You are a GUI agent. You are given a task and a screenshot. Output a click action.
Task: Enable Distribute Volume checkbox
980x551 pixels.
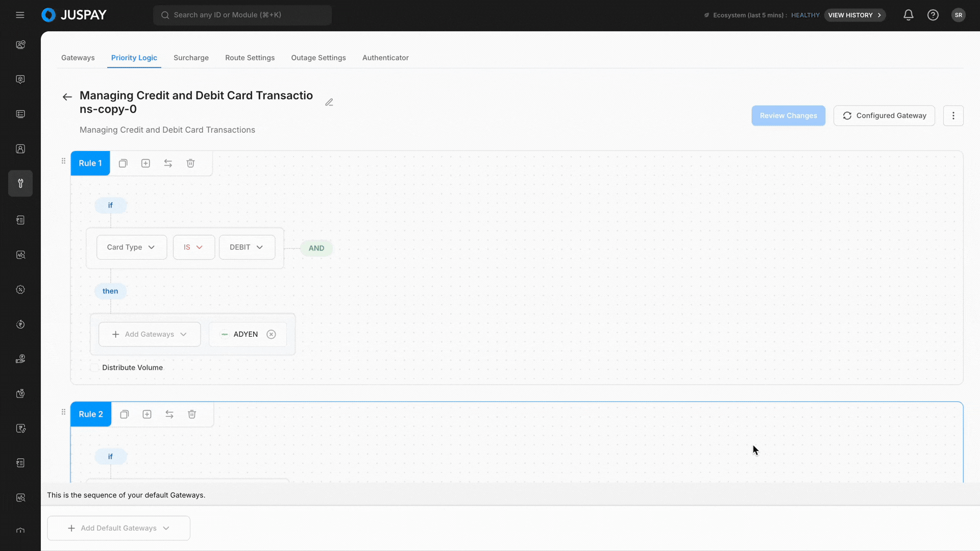[94, 367]
